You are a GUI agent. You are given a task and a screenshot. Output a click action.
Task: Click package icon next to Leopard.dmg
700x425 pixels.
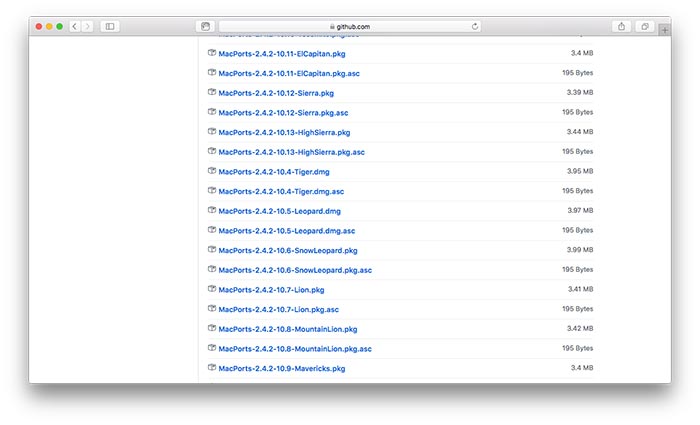(x=212, y=210)
